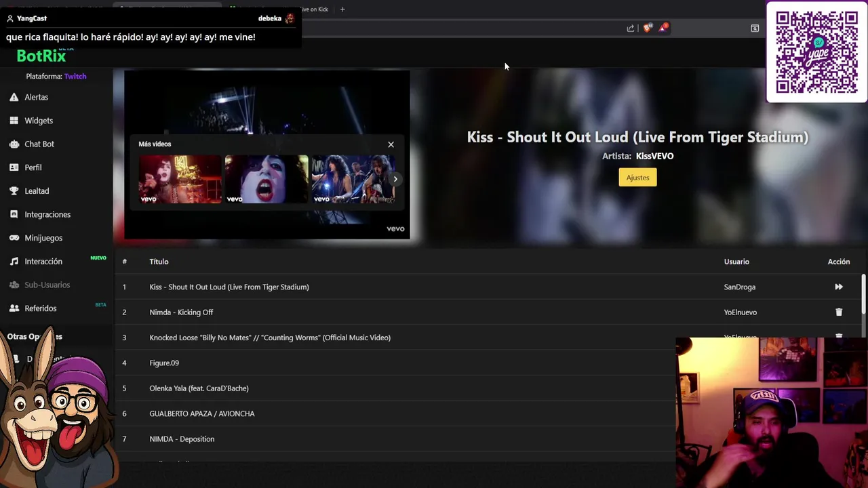Click the Lealtad trophy icon

(x=14, y=191)
